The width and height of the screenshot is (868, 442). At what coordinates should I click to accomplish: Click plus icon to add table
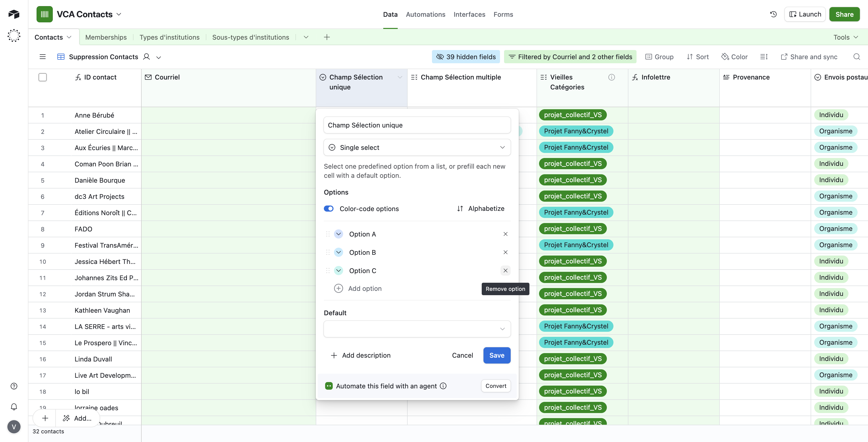pos(326,37)
